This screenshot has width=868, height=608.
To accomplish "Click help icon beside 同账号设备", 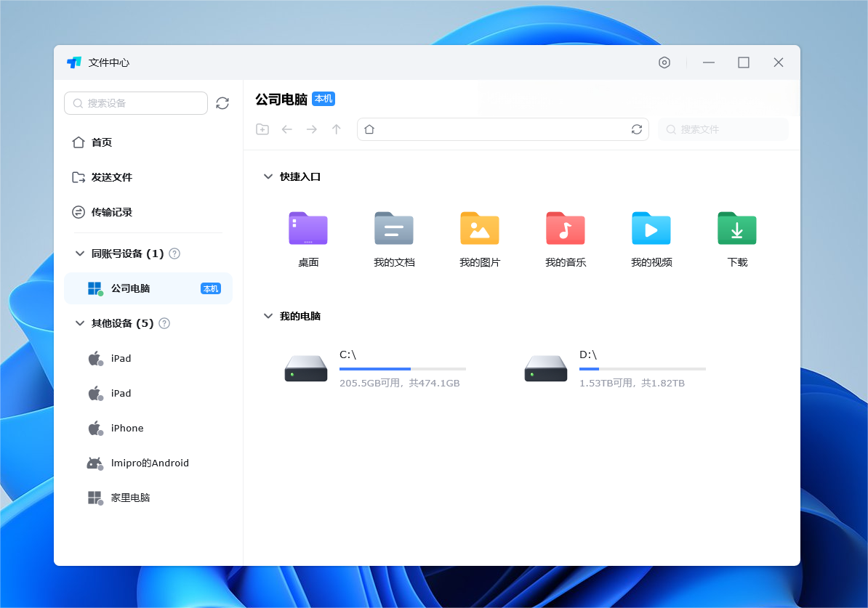I will click(174, 254).
